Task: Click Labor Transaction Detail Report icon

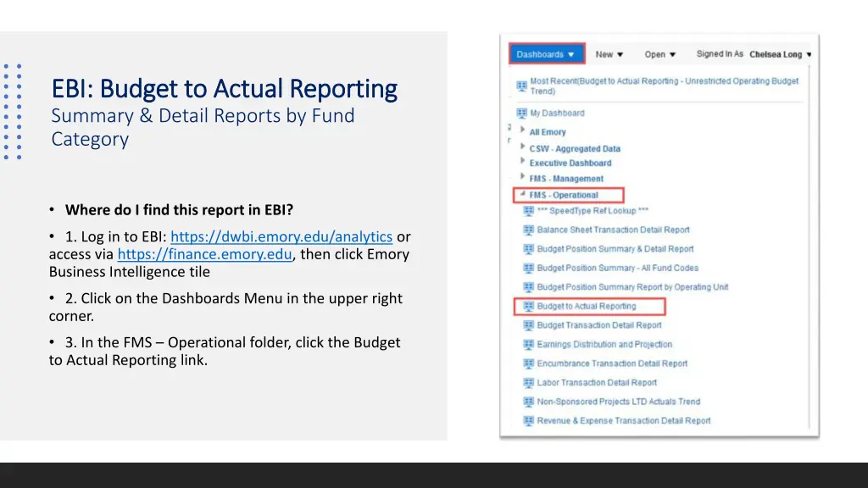Action: 529,383
